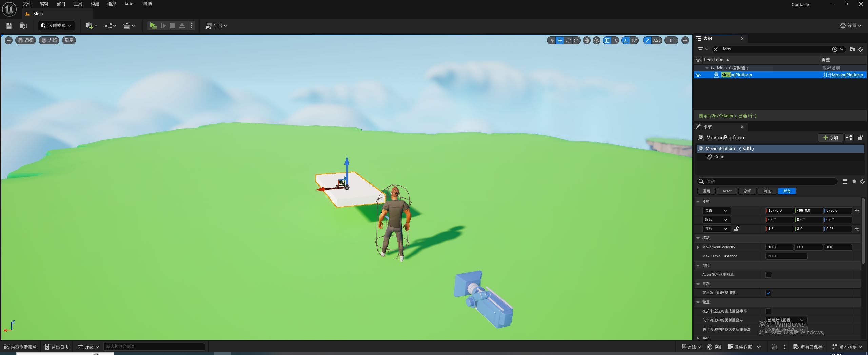Open the Outliner saved search plus dropdown

(x=837, y=49)
